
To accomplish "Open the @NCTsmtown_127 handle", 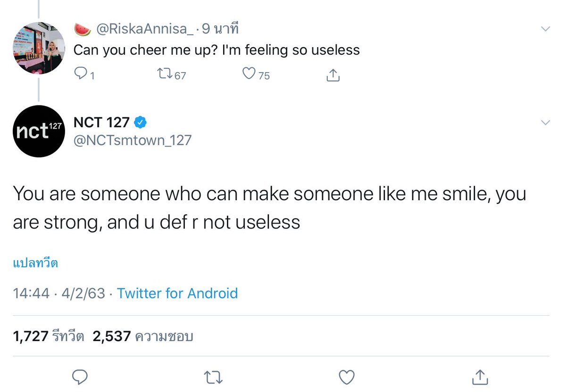I will [133, 140].
